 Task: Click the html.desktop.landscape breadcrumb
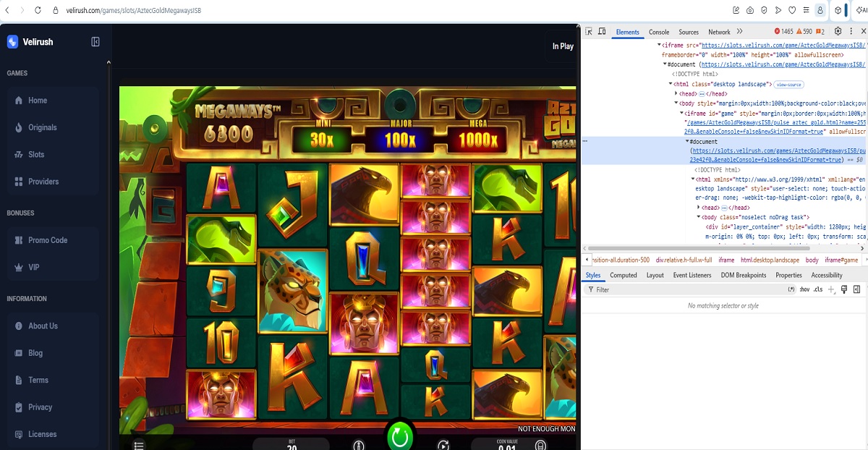[x=770, y=260]
